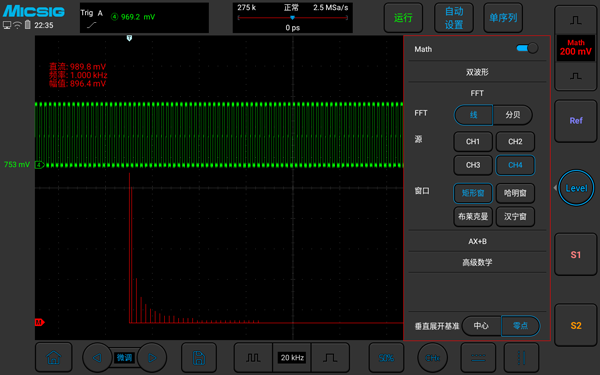Screen dimensions: 600x375
Task: Set vertical expansion base to 零点 zero
Action: [x=520, y=326]
